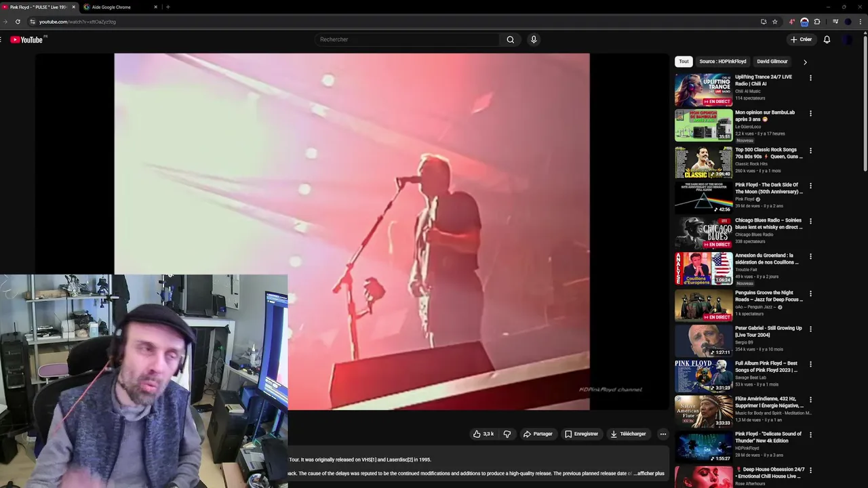Expand description with afficher plus
Screen dimensions: 868x488
pos(649,473)
